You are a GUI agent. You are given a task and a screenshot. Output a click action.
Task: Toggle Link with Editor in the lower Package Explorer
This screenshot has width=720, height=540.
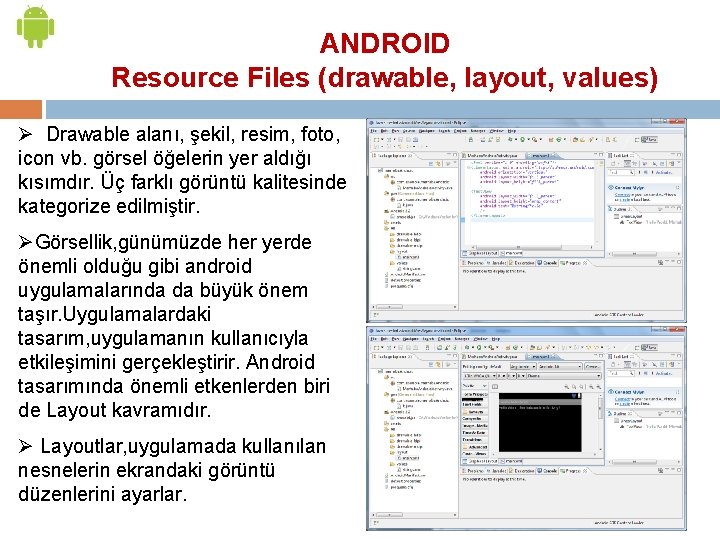438,364
